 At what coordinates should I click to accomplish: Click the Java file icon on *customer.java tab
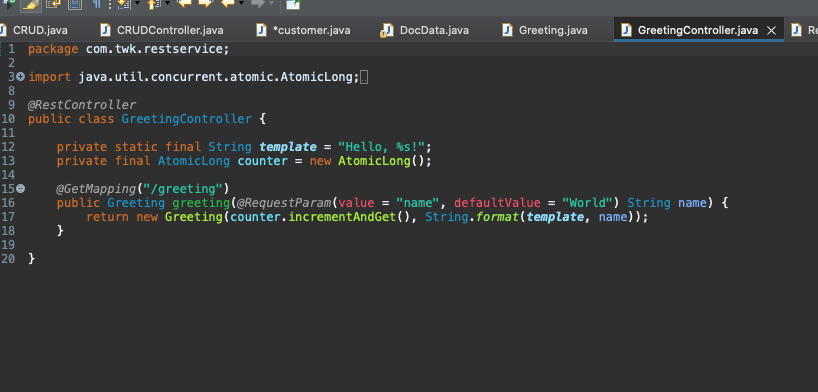click(x=261, y=30)
